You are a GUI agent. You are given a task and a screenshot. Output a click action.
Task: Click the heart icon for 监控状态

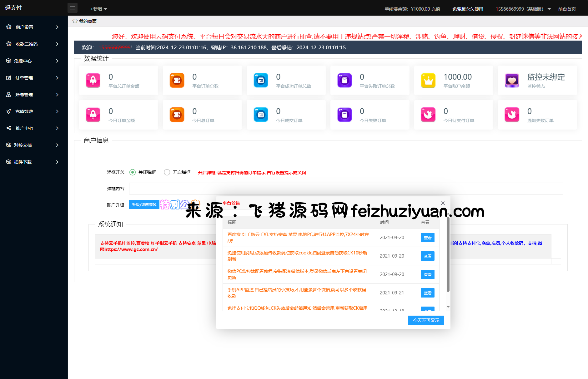pyautogui.click(x=512, y=80)
